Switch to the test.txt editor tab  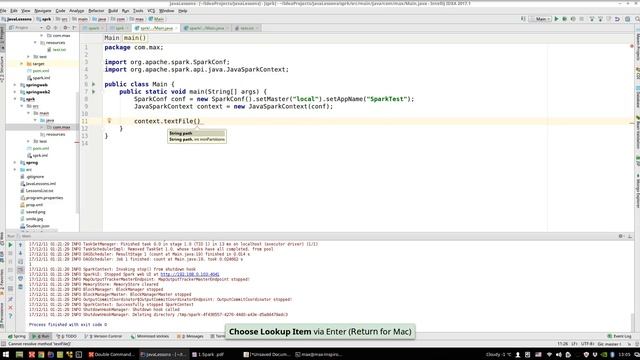tap(248, 28)
